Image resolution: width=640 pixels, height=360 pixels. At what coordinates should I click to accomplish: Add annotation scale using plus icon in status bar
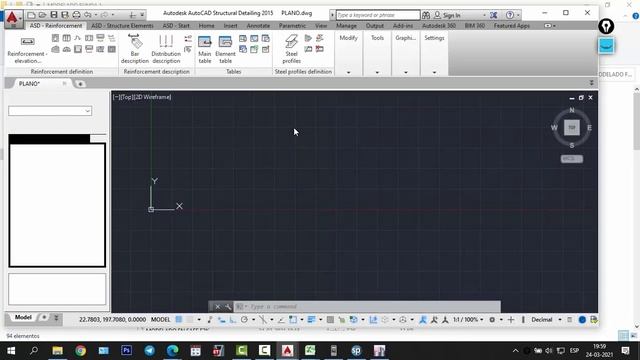pyautogui.click(x=511, y=320)
